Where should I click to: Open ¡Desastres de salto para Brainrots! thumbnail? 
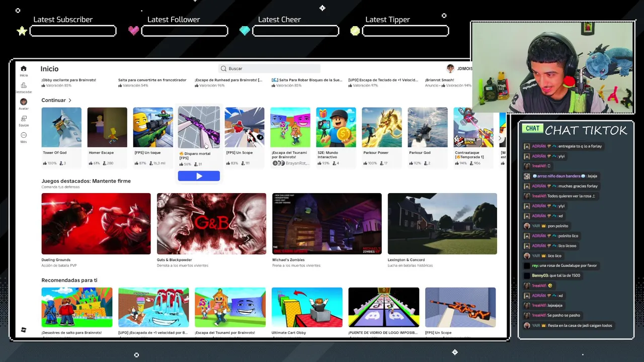pyautogui.click(x=77, y=307)
